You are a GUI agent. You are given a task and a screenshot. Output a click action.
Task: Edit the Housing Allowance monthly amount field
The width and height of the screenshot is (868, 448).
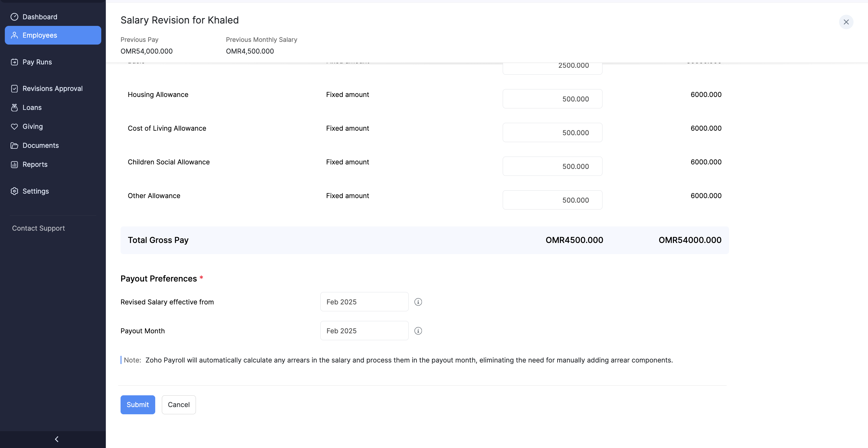pos(552,99)
